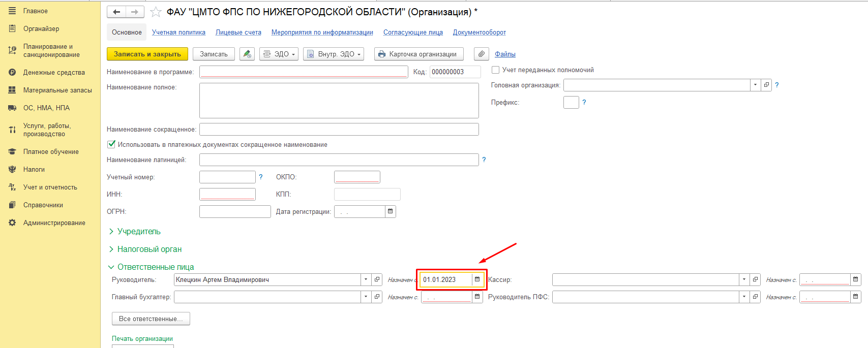Screen dimensions: 868x348
Task: Open calendar for Руководитель appointment date
Action: pyautogui.click(x=477, y=279)
